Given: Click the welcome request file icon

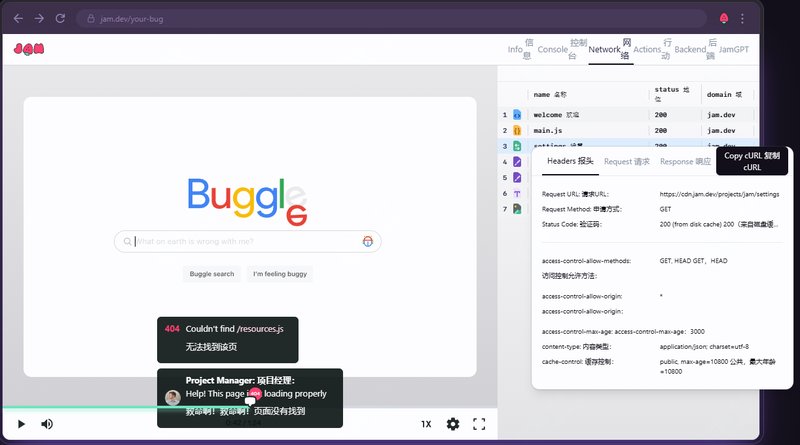Looking at the screenshot, I should [518, 115].
